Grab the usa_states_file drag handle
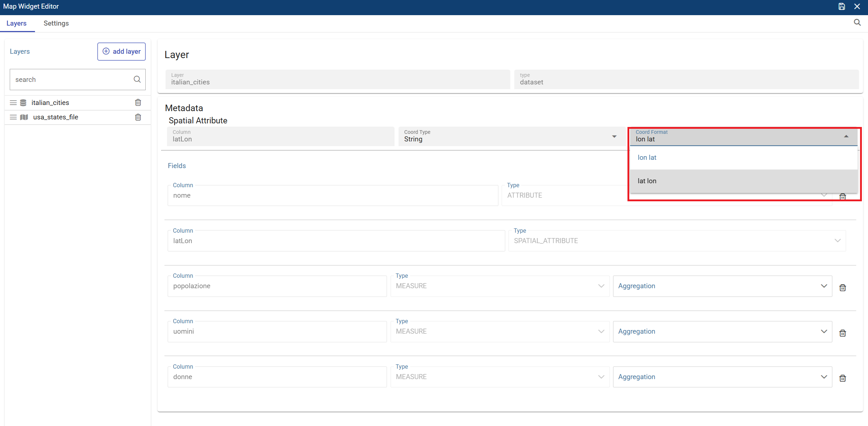This screenshot has height=426, width=868. [x=13, y=117]
